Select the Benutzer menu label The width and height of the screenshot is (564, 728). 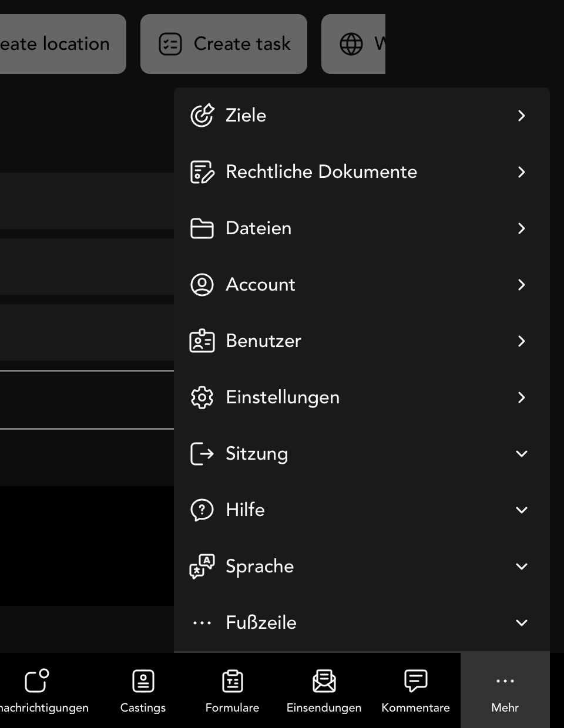click(263, 341)
